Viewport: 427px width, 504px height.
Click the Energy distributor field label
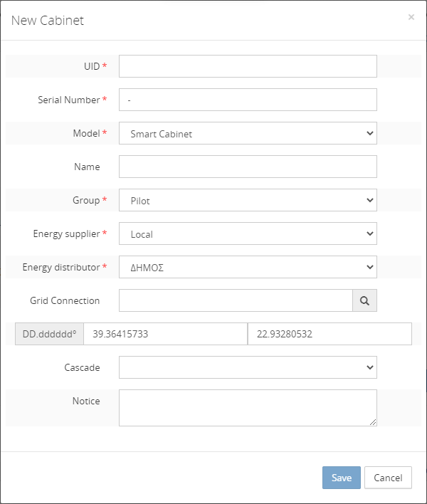[61, 267]
